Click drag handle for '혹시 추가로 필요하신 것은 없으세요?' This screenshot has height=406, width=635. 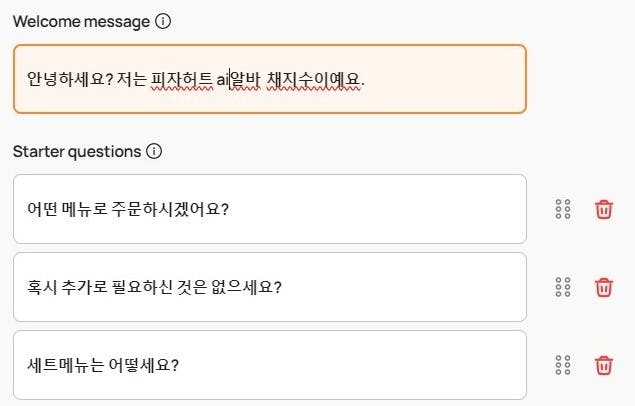[562, 287]
